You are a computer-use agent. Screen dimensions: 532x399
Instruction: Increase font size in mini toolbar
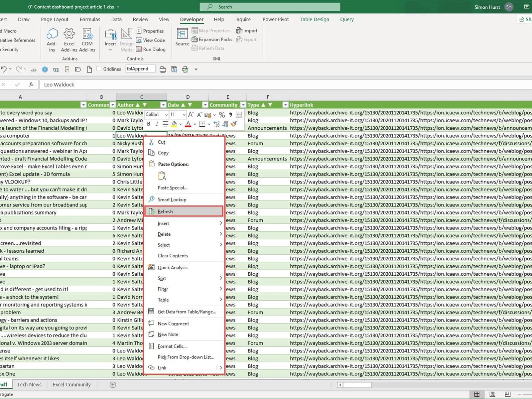point(191,115)
